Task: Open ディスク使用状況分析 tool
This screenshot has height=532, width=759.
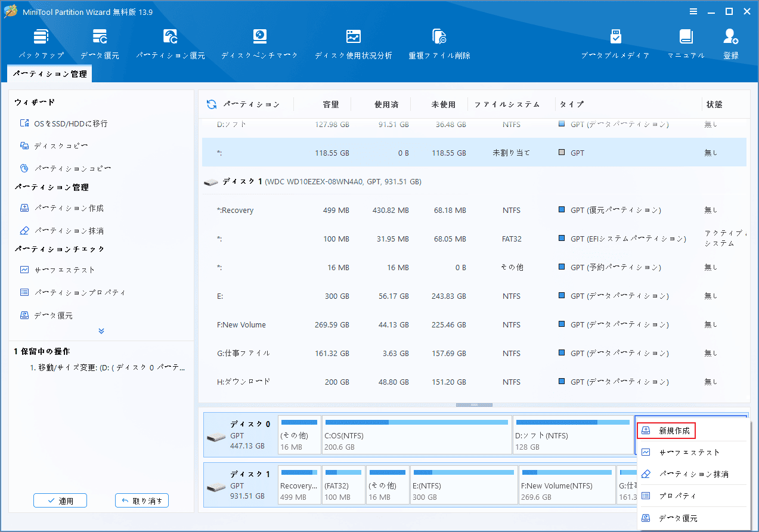Action: (354, 44)
